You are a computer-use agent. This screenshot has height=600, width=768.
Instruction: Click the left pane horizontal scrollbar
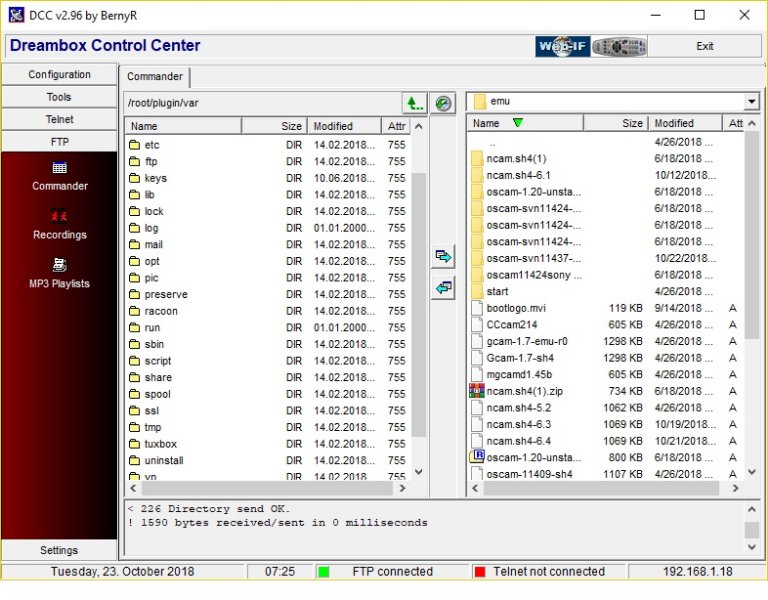(266, 488)
